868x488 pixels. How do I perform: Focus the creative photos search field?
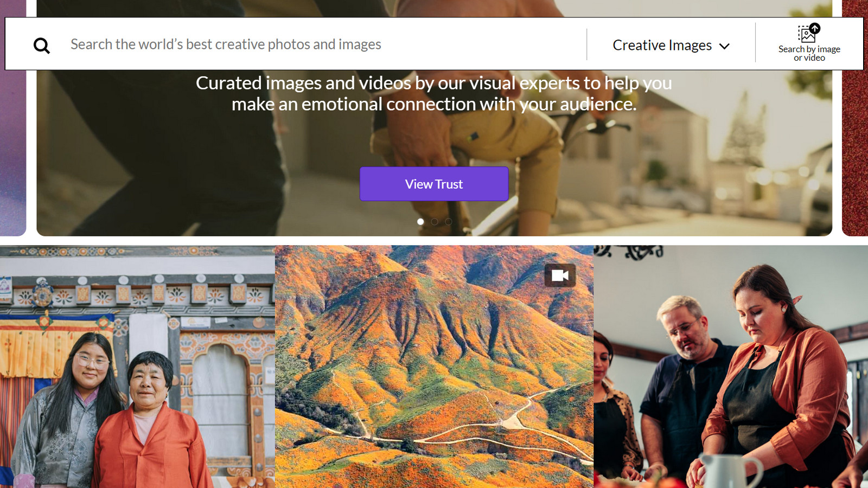click(325, 44)
